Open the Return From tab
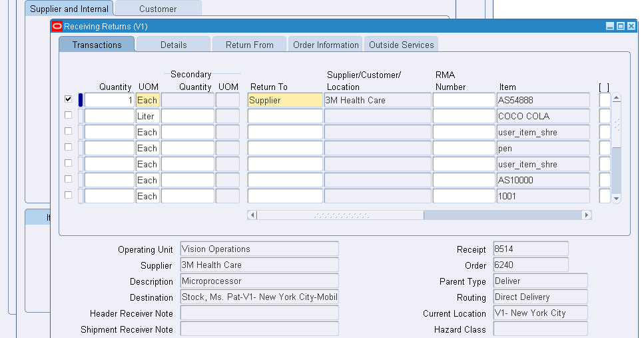Viewport: 644px width, 338px height. 249,45
